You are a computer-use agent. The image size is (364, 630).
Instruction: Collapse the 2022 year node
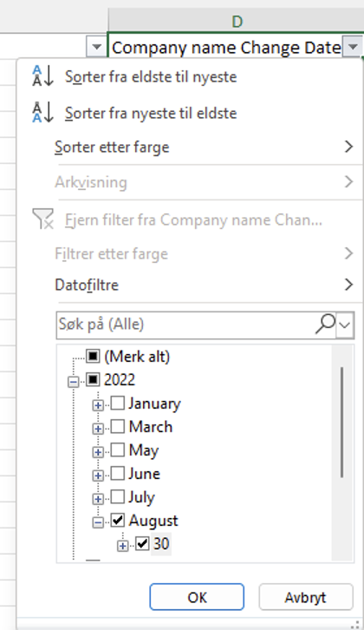click(74, 381)
